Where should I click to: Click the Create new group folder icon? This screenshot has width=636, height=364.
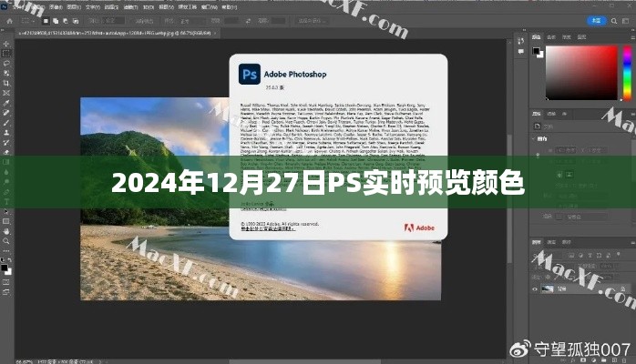click(605, 359)
